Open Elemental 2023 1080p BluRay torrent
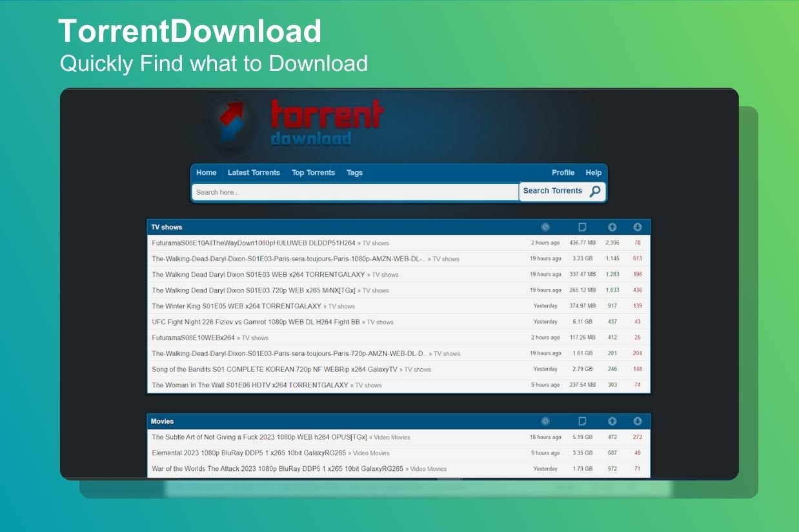799x532 pixels. click(248, 453)
